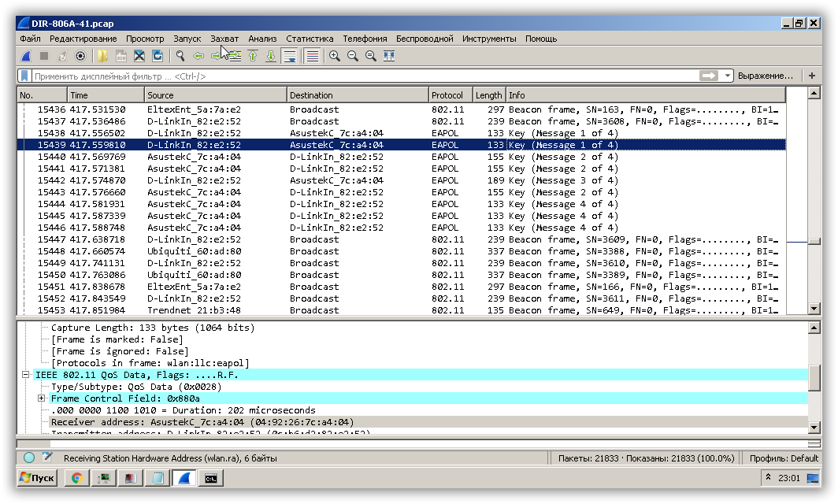838x504 pixels.
Task: Reload the capture file
Action: (x=158, y=56)
